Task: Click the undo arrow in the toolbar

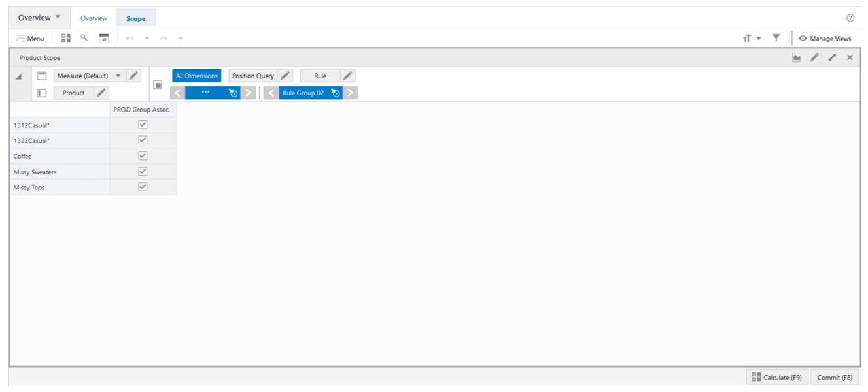Action: (x=128, y=38)
